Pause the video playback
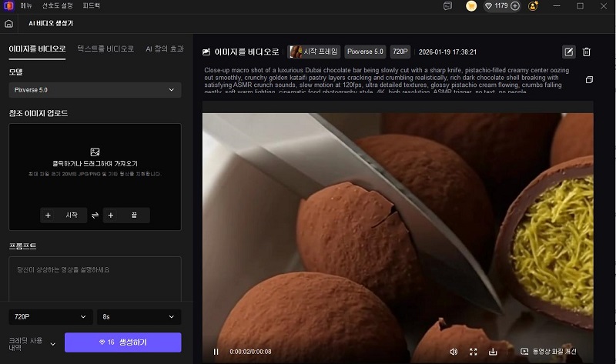The width and height of the screenshot is (616, 364). 216,352
